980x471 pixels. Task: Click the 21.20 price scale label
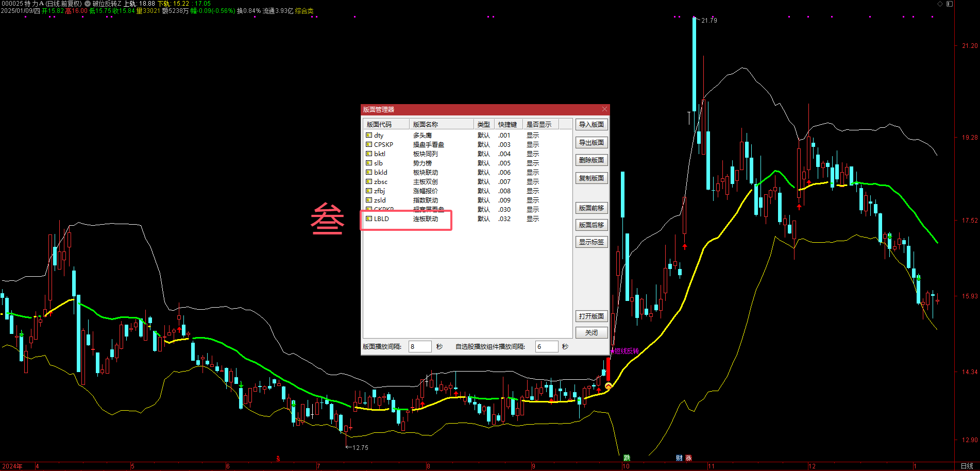click(970, 46)
